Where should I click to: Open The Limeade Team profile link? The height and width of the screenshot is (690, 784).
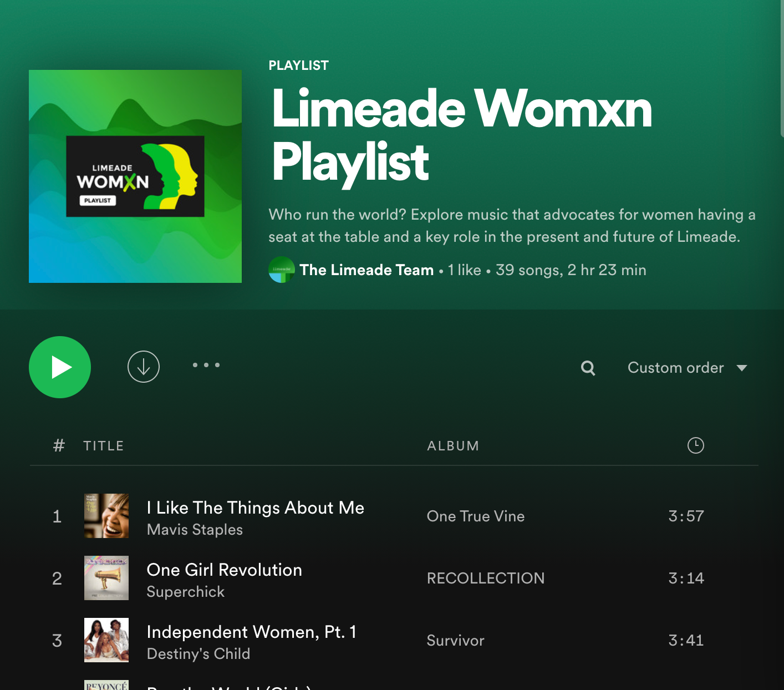[x=366, y=270]
